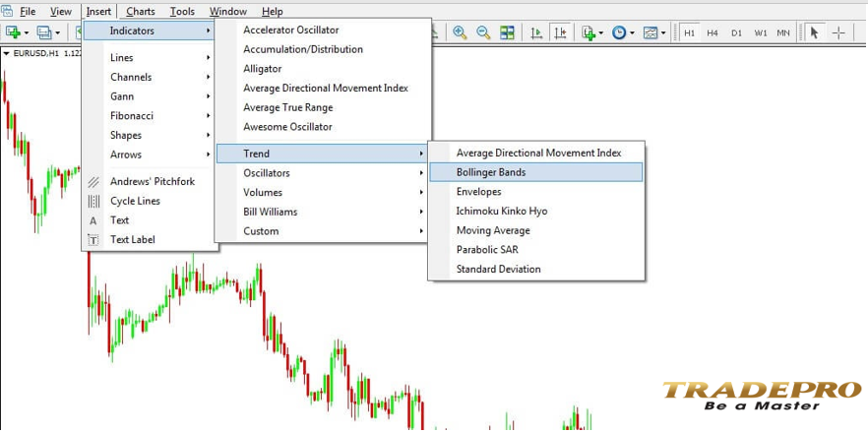Click the Profiles toolbar icon
The height and width of the screenshot is (433, 868).
[44, 32]
